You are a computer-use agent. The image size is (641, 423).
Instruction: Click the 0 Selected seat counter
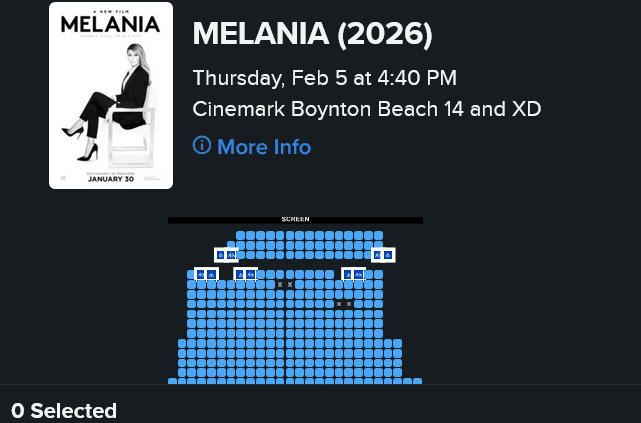[x=64, y=411]
